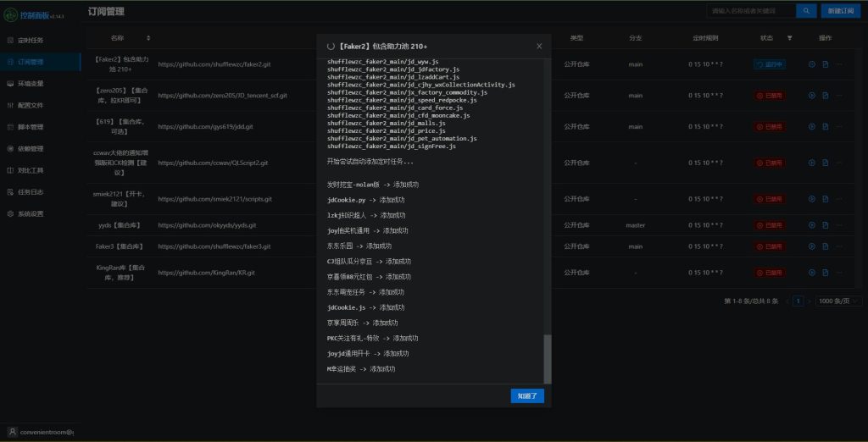Select page 1 in pagination
868x442 pixels.
(798, 301)
